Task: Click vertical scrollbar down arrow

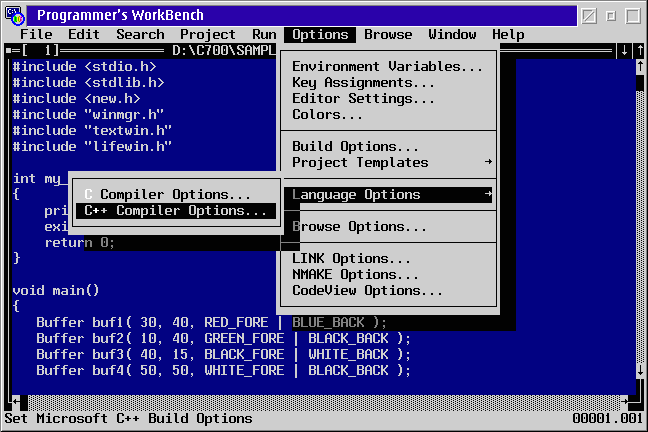Action: pyautogui.click(x=640, y=370)
